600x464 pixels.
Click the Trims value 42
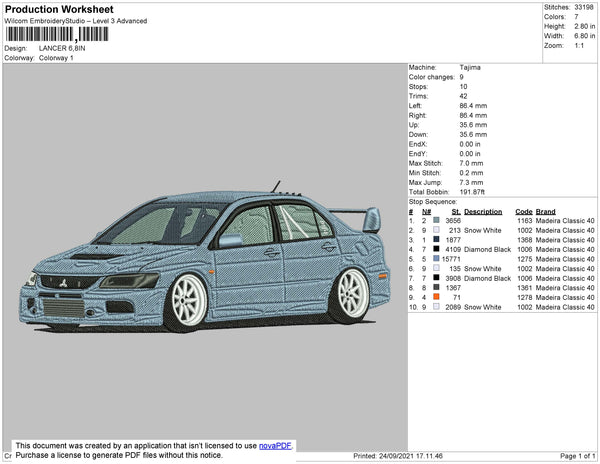click(x=463, y=96)
